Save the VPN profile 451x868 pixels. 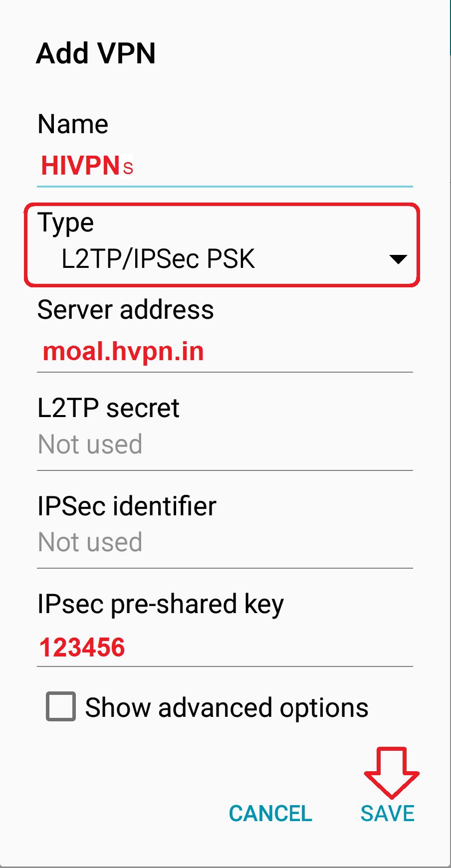388,813
